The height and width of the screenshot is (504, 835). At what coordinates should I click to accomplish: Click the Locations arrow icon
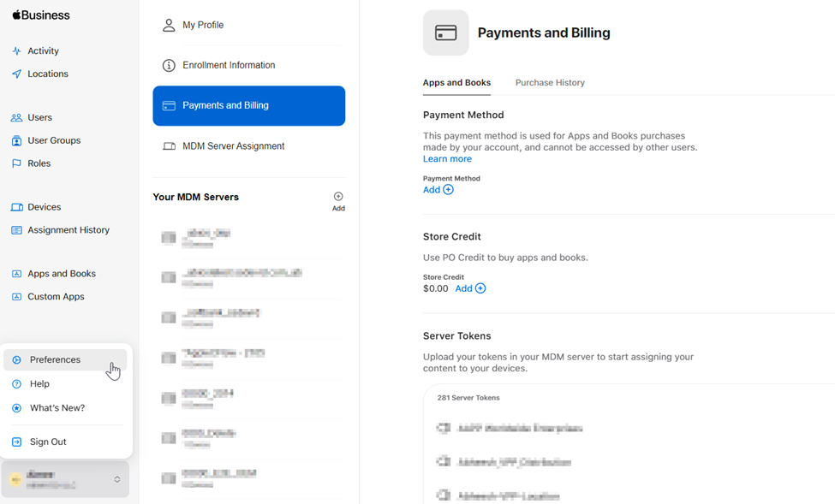(x=16, y=74)
